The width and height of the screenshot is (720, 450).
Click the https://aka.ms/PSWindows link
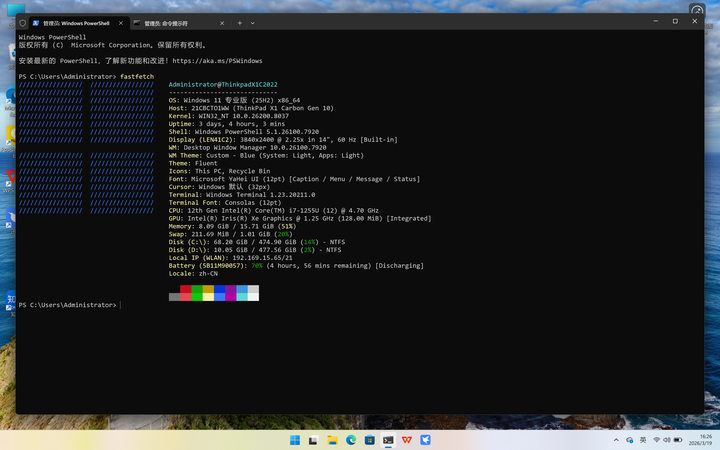(217, 61)
